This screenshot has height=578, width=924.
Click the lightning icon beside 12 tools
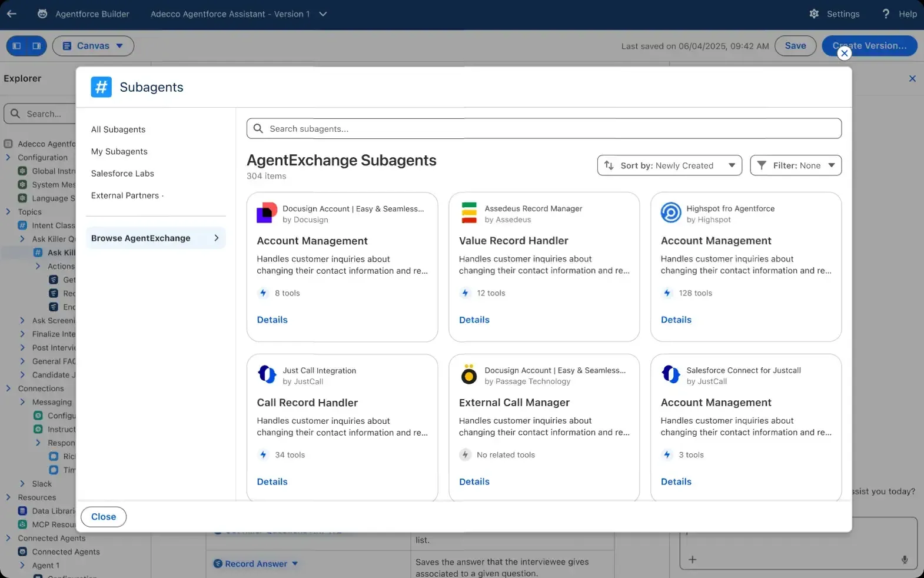(465, 293)
